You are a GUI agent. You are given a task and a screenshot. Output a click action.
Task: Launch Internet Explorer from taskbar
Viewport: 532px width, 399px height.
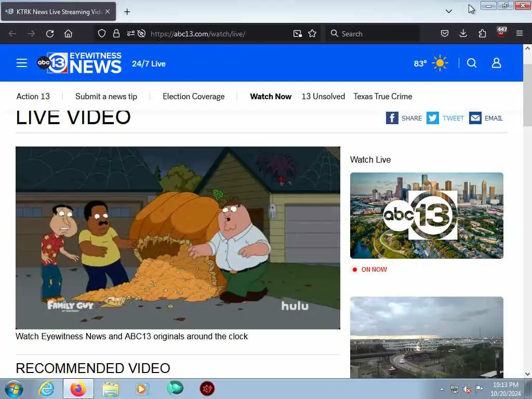tap(46, 389)
